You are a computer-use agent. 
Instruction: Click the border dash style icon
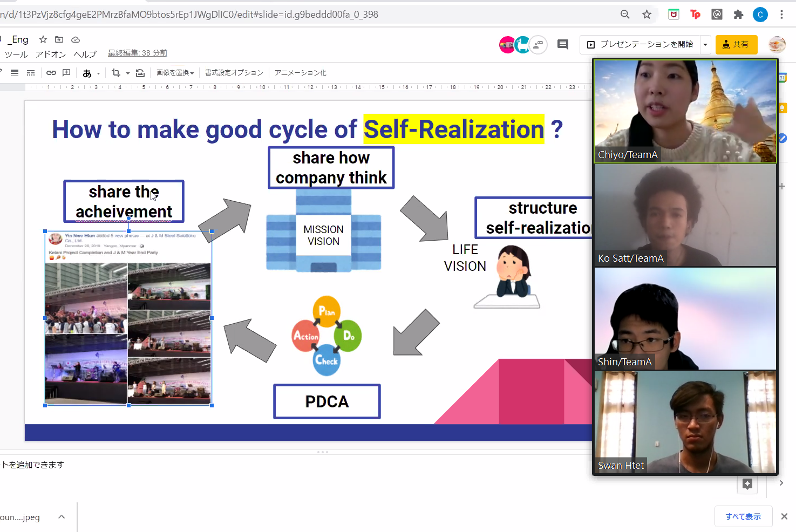click(x=31, y=73)
